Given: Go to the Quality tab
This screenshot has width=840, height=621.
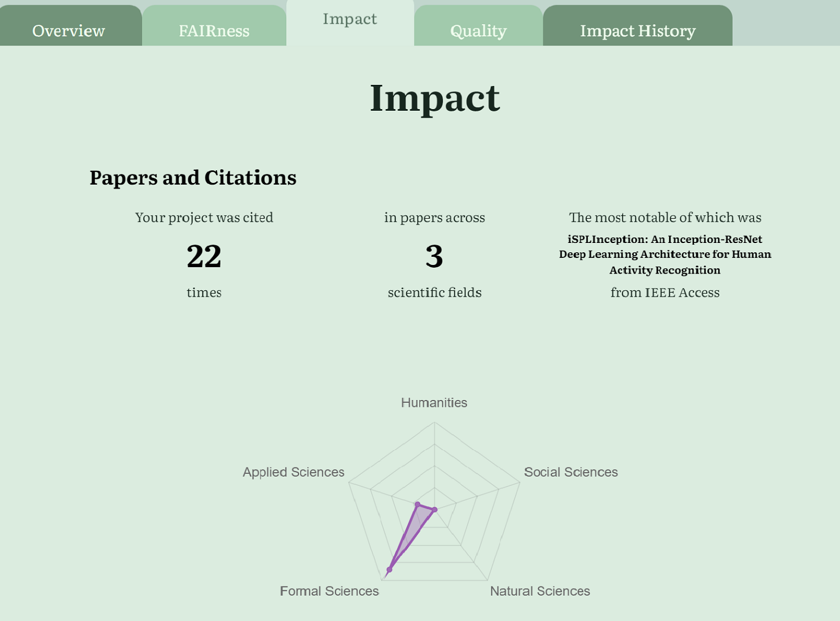Looking at the screenshot, I should click(478, 31).
